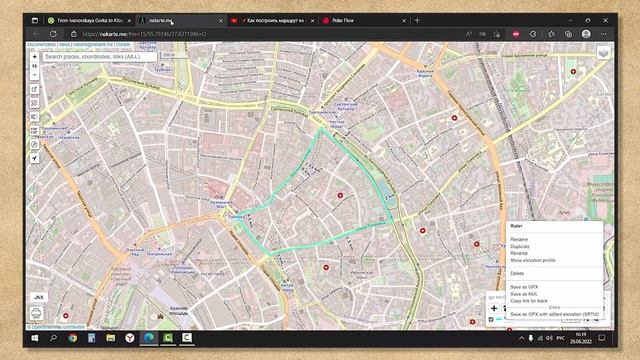Select Save as GPX

pyautogui.click(x=524, y=287)
